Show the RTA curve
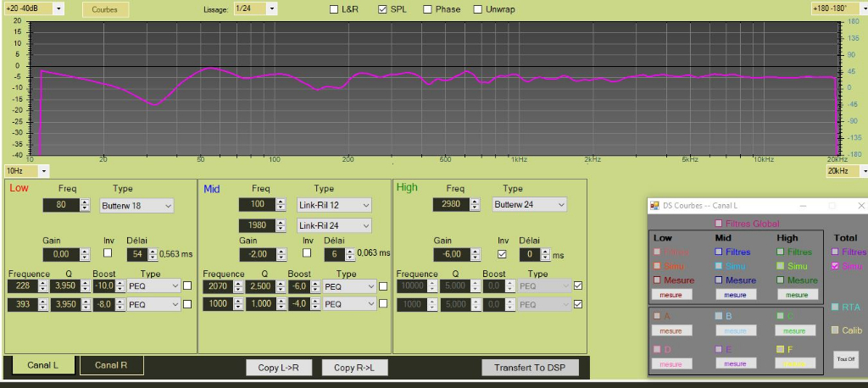The image size is (868, 388). 836,308
